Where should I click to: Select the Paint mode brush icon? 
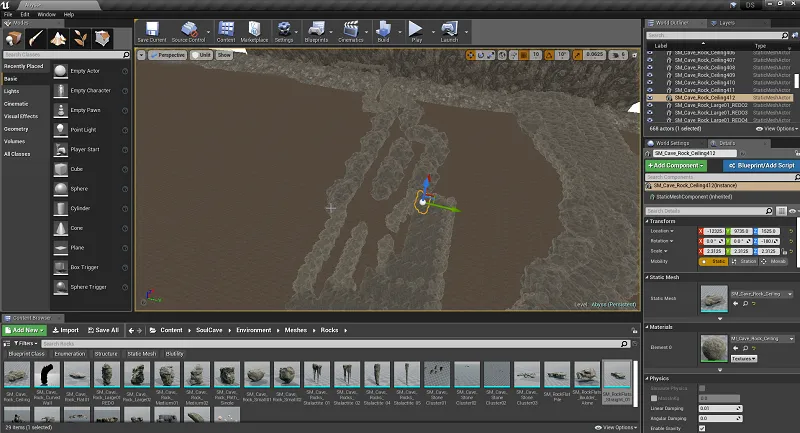[x=36, y=38]
